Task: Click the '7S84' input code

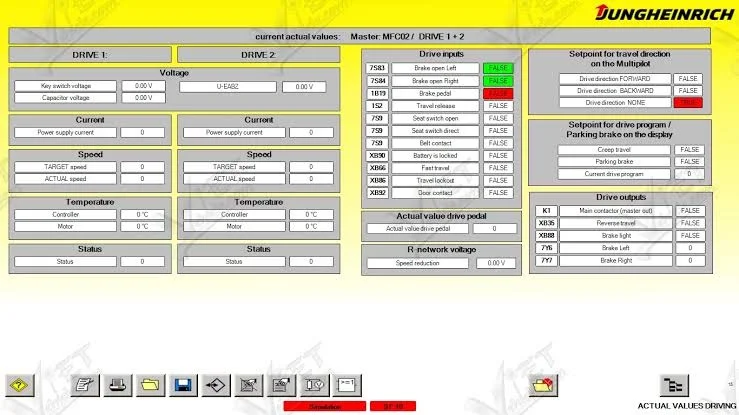Action: tap(377, 81)
